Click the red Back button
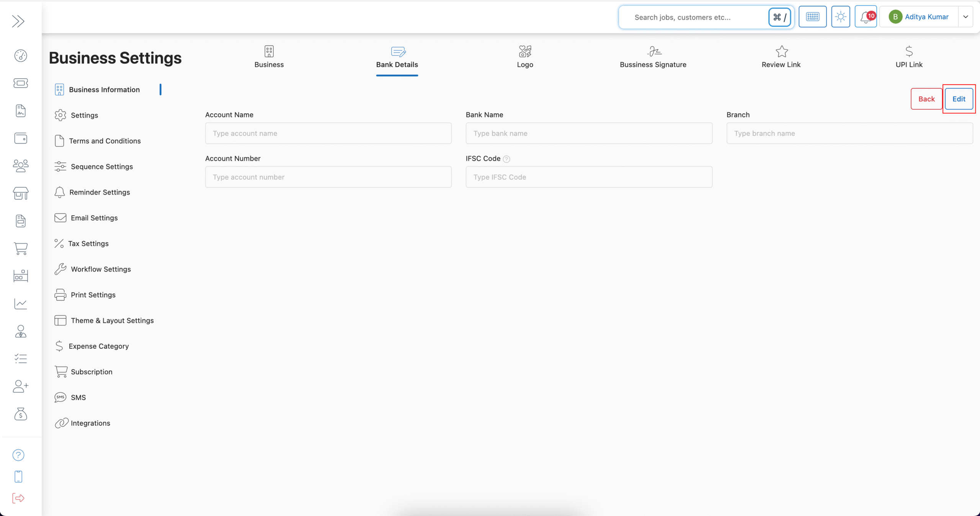Screen dimensions: 980x516 [x=926, y=99]
